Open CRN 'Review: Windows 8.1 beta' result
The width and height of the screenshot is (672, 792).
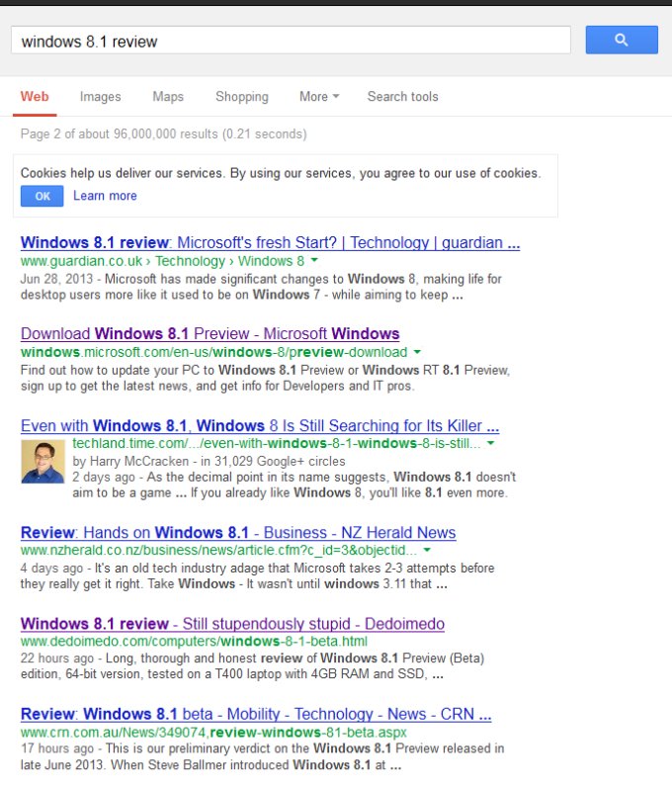point(256,714)
